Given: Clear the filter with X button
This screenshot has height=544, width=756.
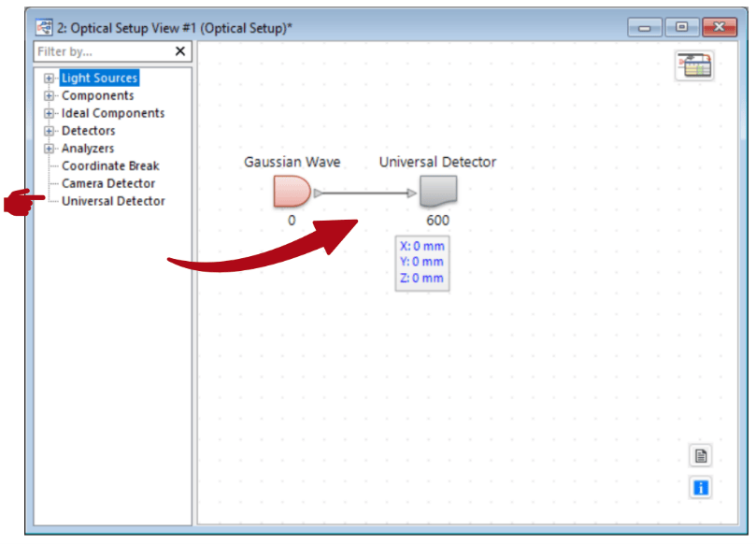Looking at the screenshot, I should pyautogui.click(x=180, y=52).
